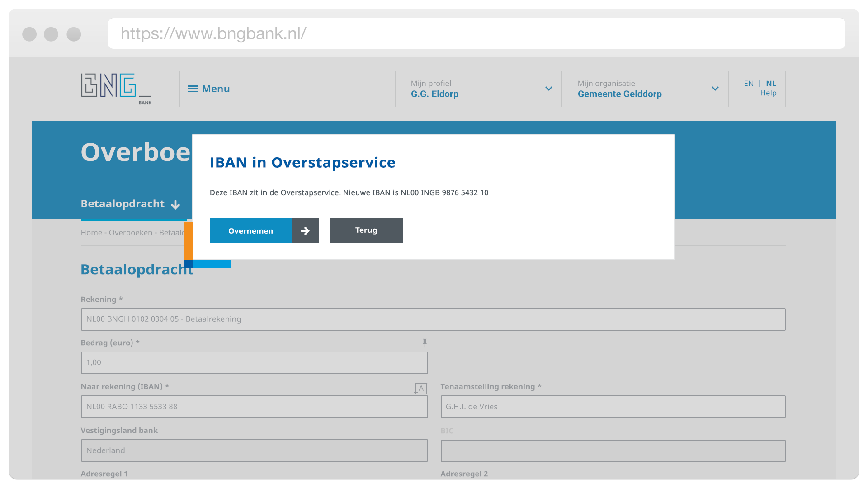The width and height of the screenshot is (868, 488).
Task: Open the hamburger Menu icon
Action: [x=193, y=89]
